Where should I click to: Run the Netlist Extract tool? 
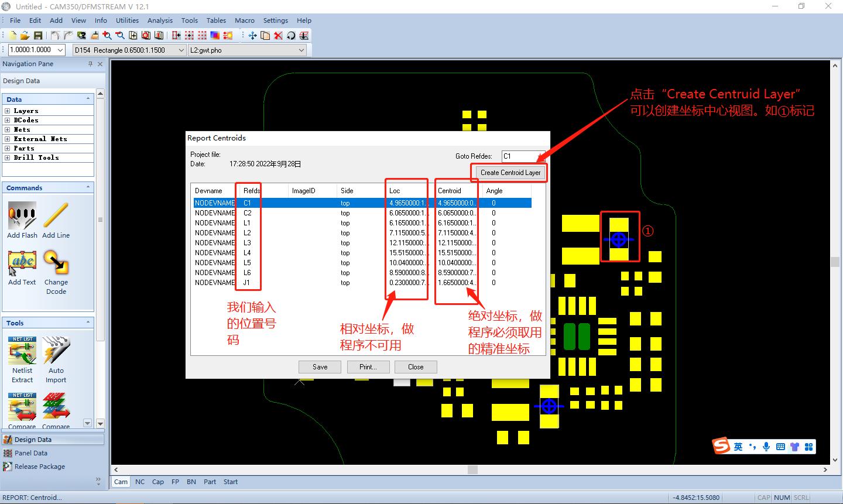pyautogui.click(x=22, y=350)
